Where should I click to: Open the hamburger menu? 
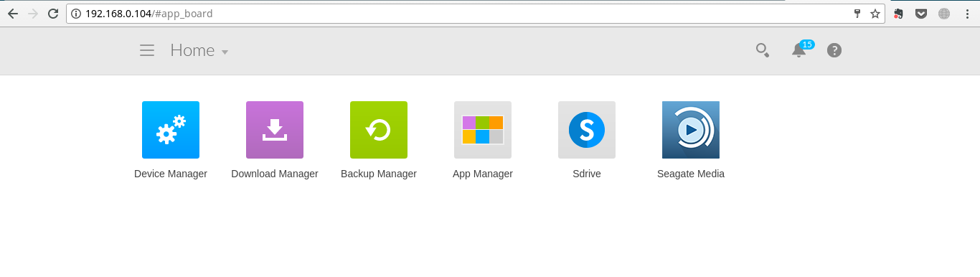click(x=147, y=50)
